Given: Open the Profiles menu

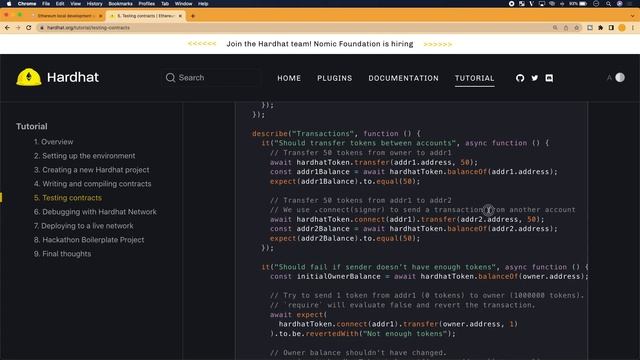Looking at the screenshot, I should click(147, 4).
